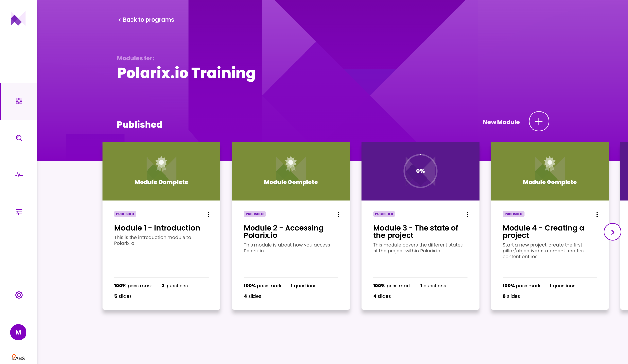The image size is (628, 364).
Task: Click the medal icon on Module 4 banner
Action: coord(550,163)
